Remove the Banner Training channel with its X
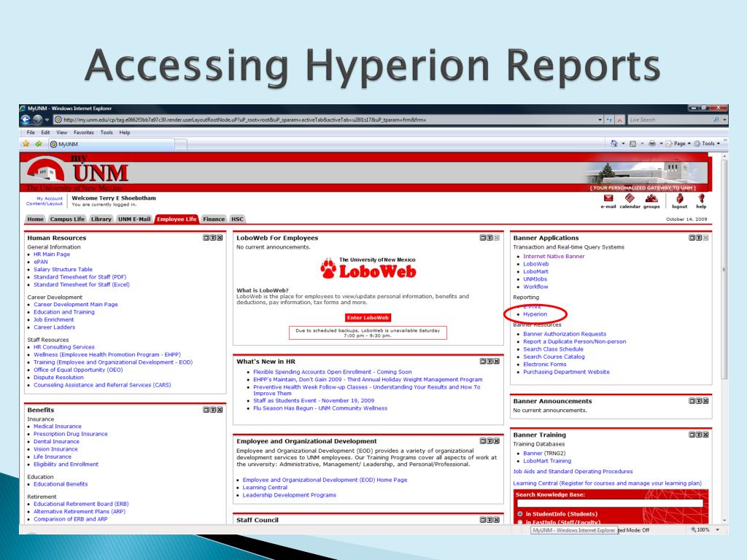Viewport: 747px width, 560px height. (705, 435)
